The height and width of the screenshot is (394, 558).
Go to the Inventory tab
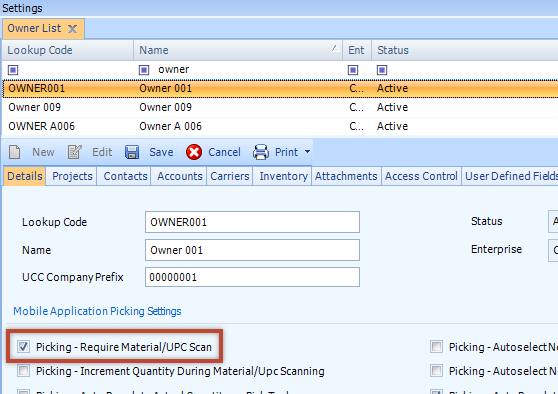coord(283,176)
